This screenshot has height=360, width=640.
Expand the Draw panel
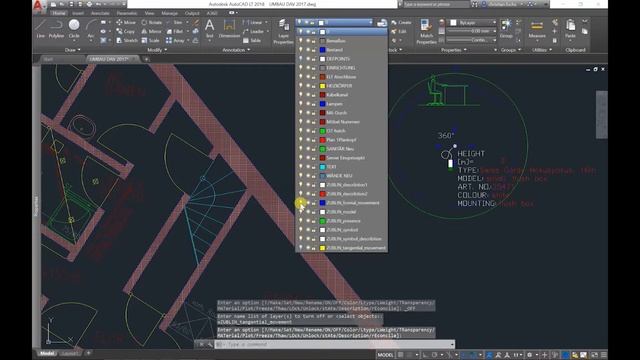click(x=73, y=50)
